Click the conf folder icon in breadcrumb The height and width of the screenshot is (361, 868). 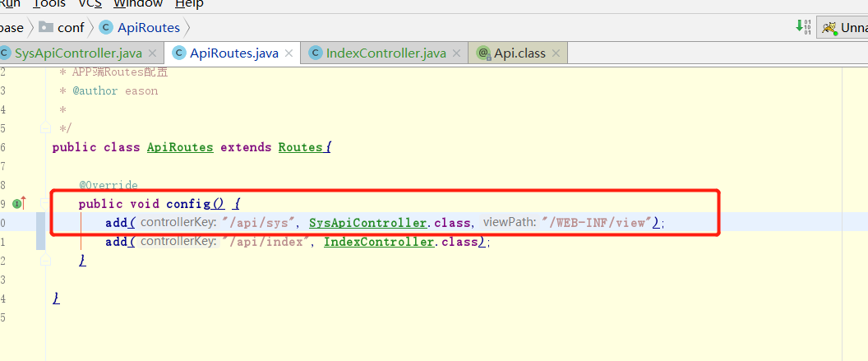[x=45, y=27]
